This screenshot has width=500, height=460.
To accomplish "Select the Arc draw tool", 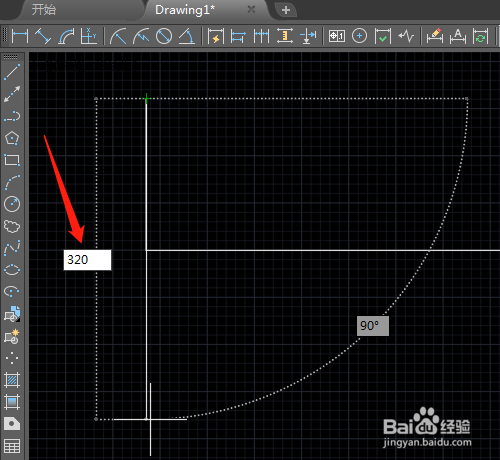I will pos(12,182).
